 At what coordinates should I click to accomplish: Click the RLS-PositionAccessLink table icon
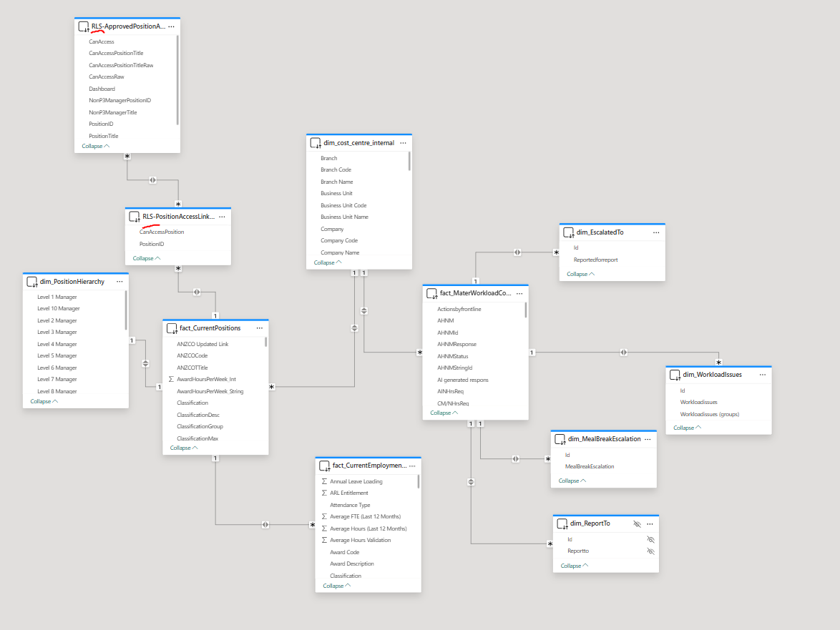[x=135, y=217]
